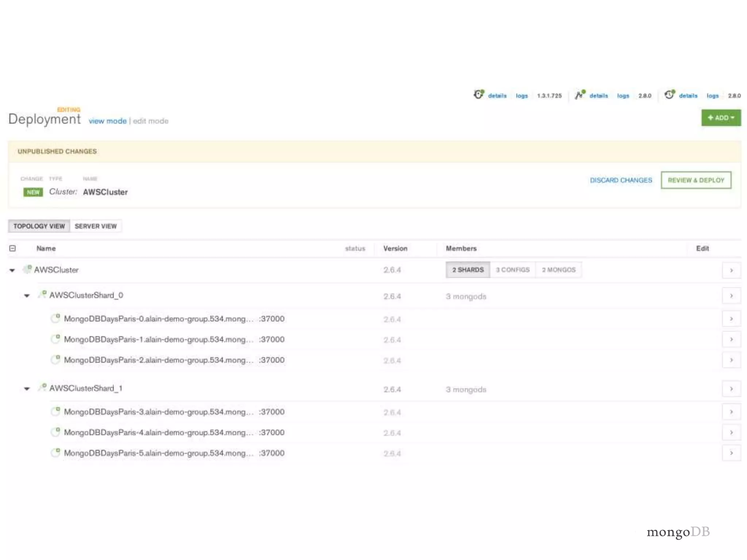Open details link for automation agent 1.3.1.725
Viewport: 747px width, 560px height.
coord(497,96)
